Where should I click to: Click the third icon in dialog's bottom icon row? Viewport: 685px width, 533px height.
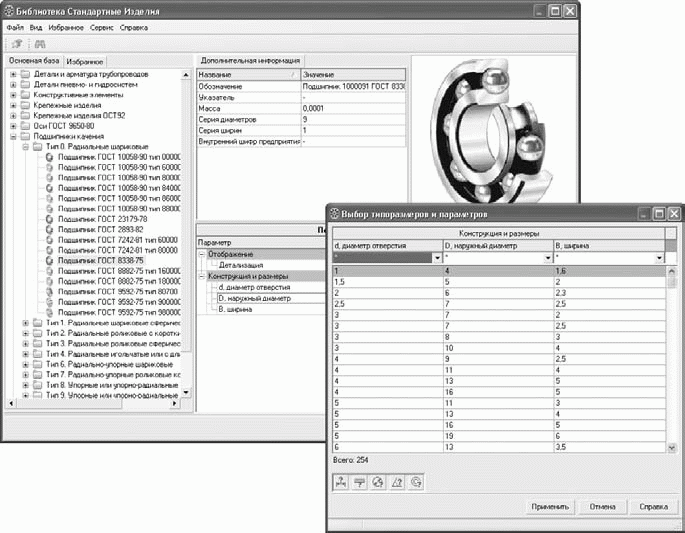coord(377,482)
